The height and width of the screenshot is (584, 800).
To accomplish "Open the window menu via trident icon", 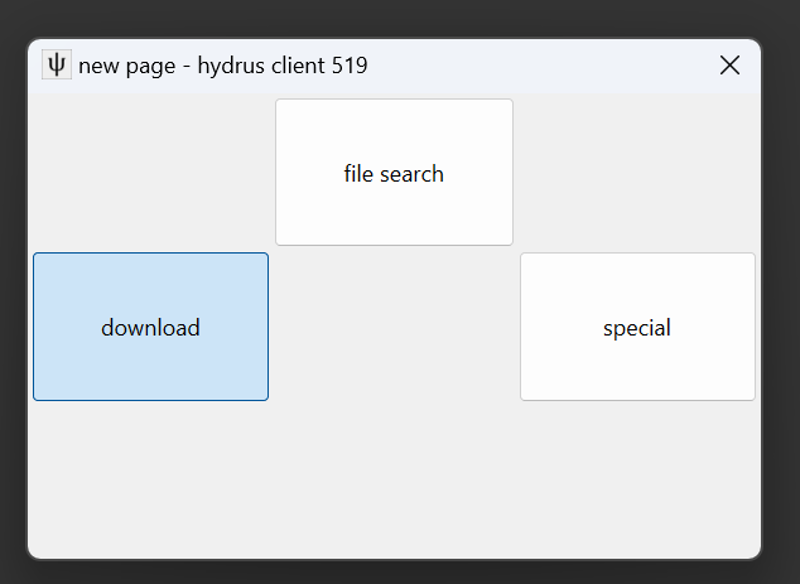I will (57, 65).
